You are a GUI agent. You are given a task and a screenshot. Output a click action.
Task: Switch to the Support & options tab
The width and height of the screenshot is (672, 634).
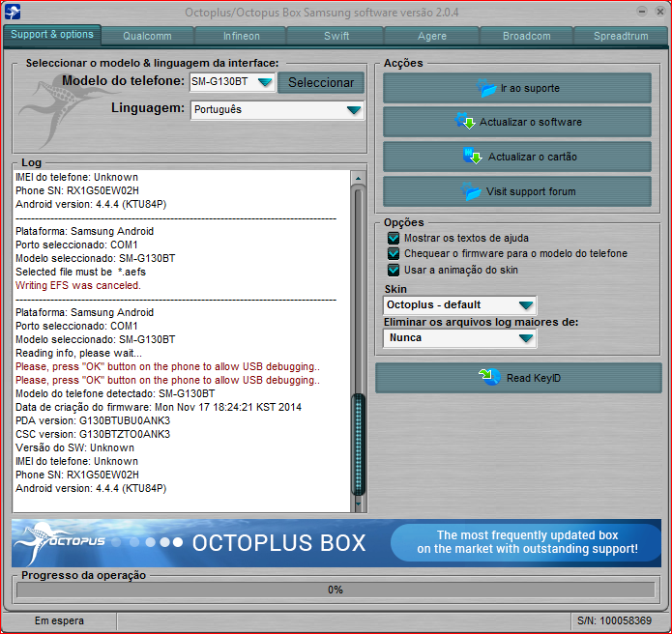coord(52,34)
